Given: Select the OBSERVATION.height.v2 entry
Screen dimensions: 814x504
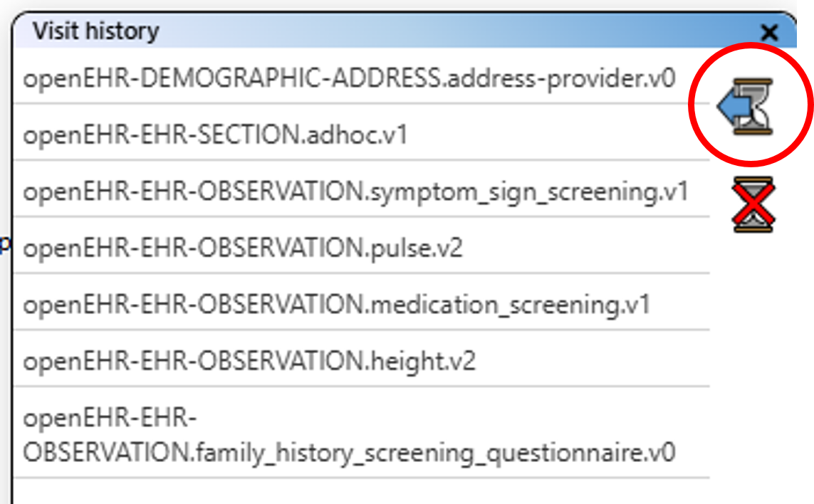Looking at the screenshot, I should [249, 362].
